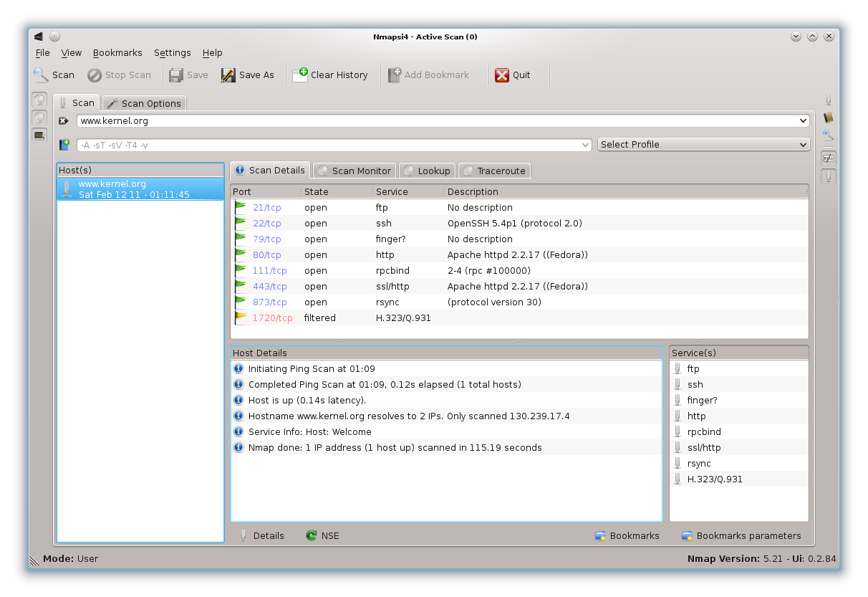
Task: Select the Scan tab with tower icon
Action: click(x=77, y=102)
